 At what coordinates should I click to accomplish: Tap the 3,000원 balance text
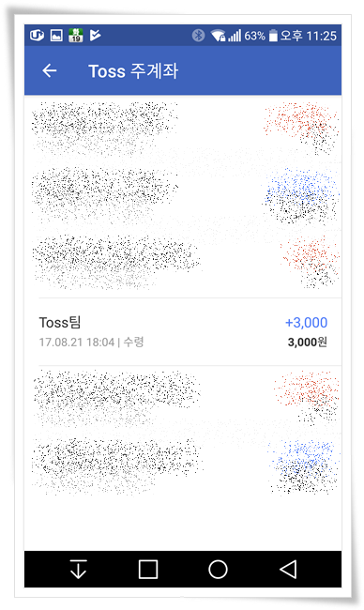click(307, 342)
